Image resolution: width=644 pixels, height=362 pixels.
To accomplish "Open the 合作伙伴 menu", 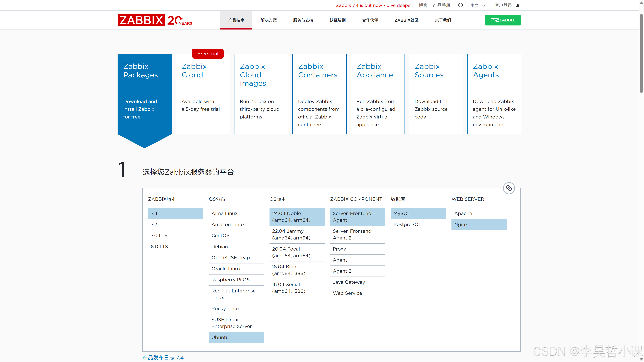I will click(370, 20).
